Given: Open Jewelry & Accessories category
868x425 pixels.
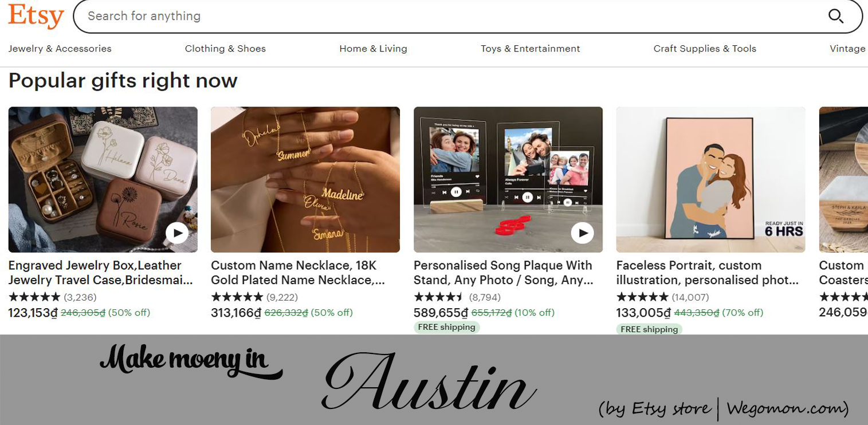Looking at the screenshot, I should [60, 49].
